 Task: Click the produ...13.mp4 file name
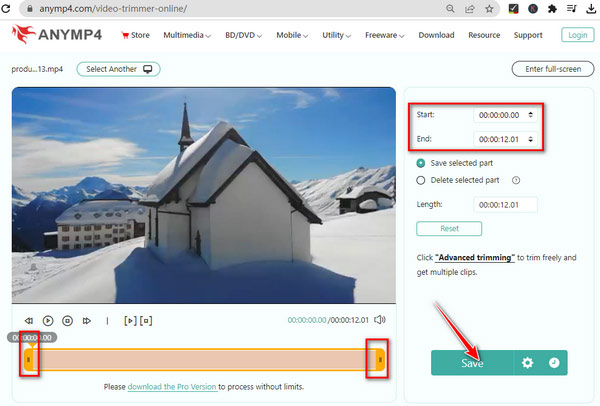tap(37, 69)
